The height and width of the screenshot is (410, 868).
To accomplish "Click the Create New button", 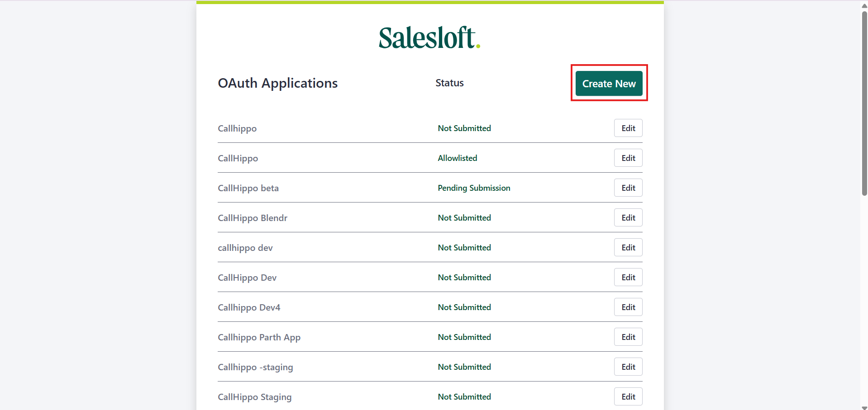I will tap(609, 84).
